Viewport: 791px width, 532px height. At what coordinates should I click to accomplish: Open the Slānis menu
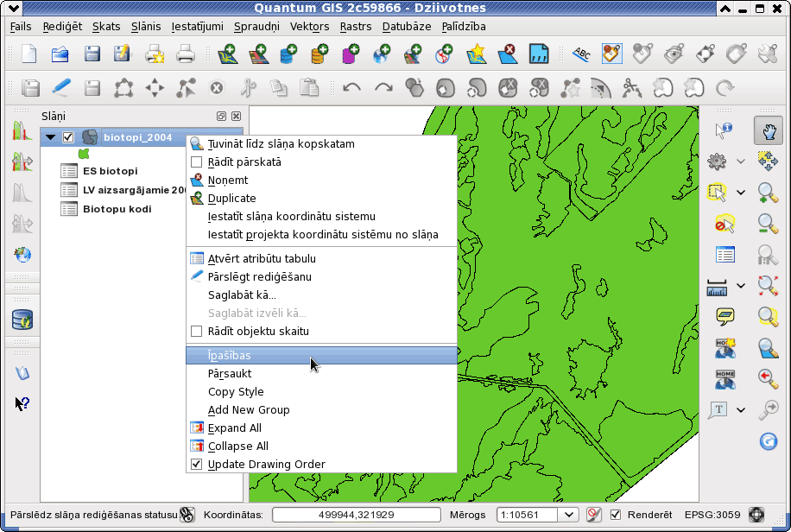pyautogui.click(x=146, y=26)
